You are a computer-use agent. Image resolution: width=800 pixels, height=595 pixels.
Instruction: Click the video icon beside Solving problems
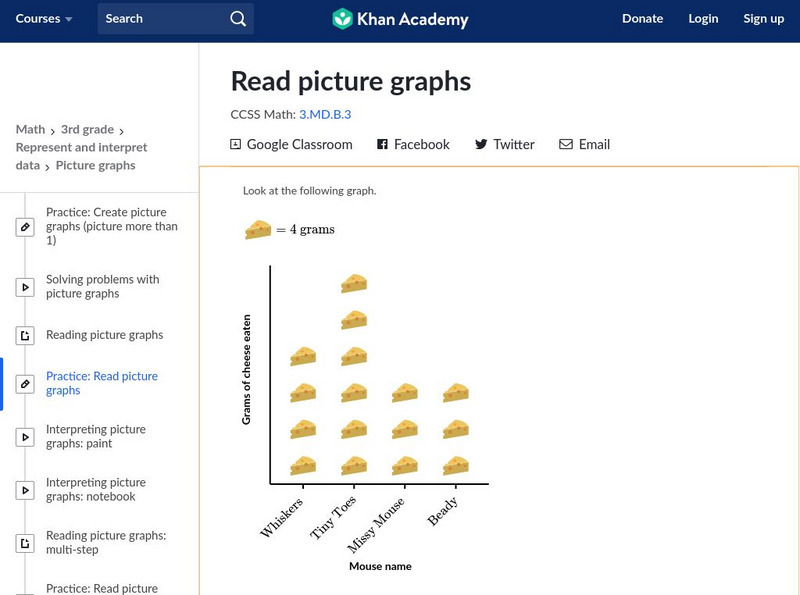pos(25,287)
